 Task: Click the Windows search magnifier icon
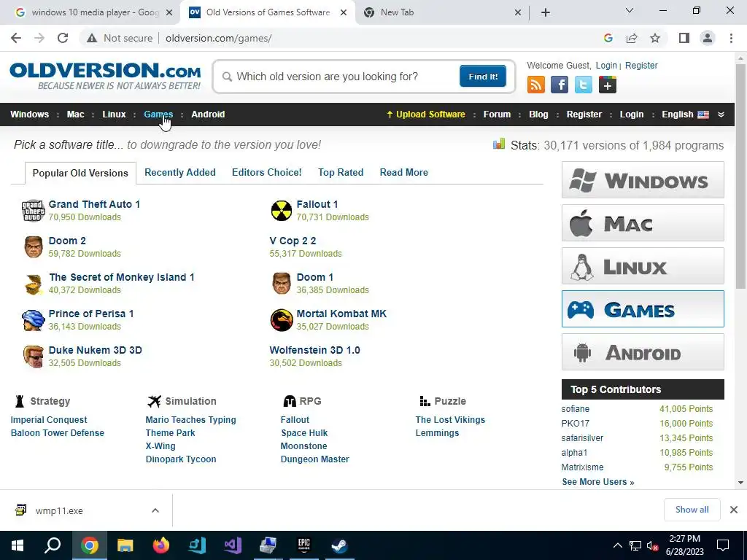pyautogui.click(x=53, y=545)
